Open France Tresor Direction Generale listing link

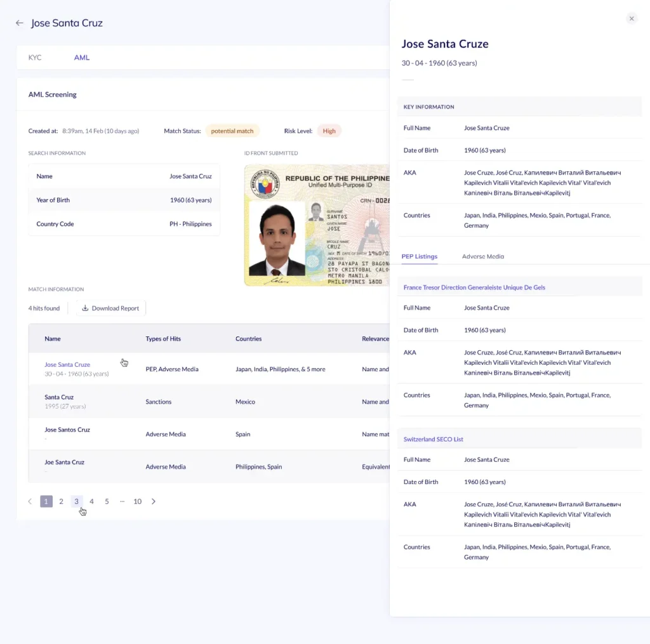point(474,287)
